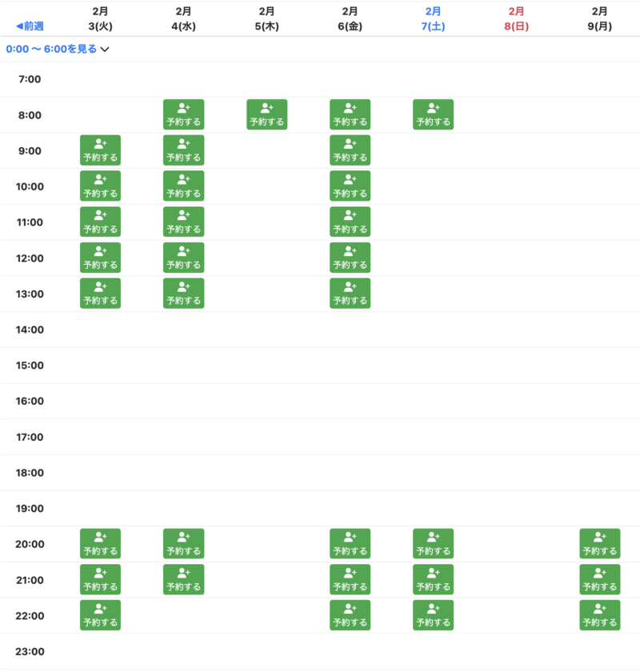This screenshot has height=672, width=640.
Task: Book the 20:00 slot on Feb 9 (月)
Action: click(599, 544)
